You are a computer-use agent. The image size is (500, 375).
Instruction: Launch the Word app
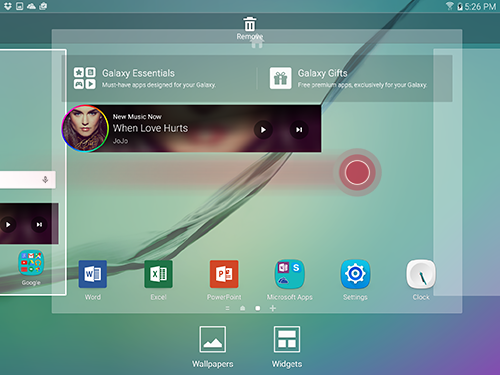93,274
